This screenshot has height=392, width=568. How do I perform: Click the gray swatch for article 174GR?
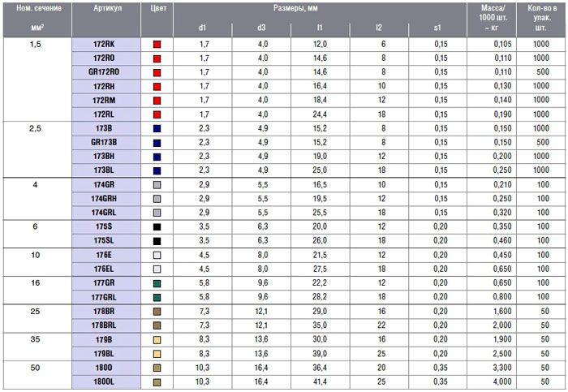[157, 185]
